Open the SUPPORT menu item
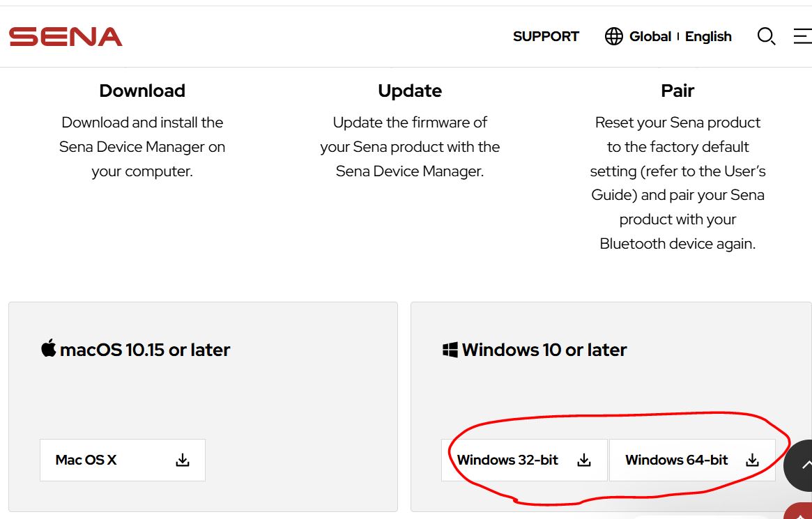The image size is (812, 519). point(546,37)
